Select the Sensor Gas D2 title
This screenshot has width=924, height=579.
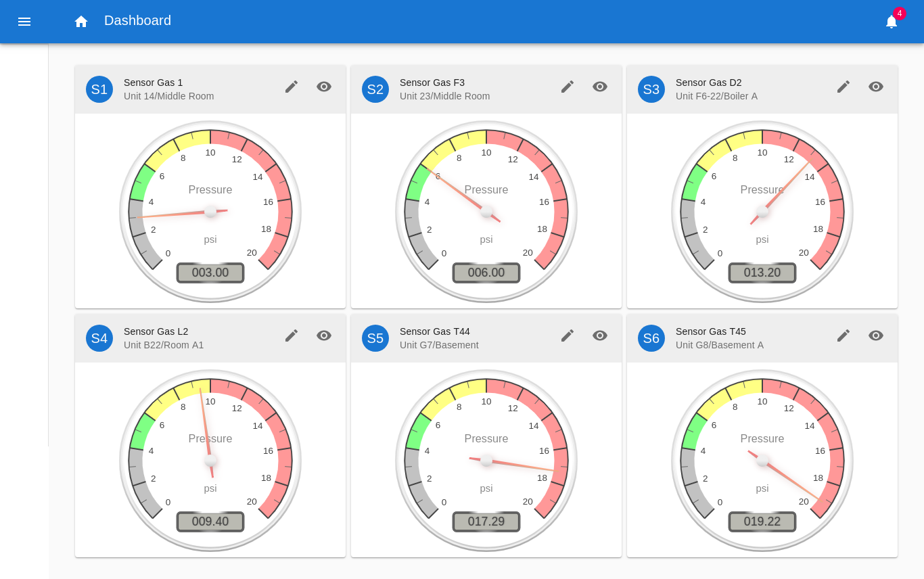pos(709,83)
